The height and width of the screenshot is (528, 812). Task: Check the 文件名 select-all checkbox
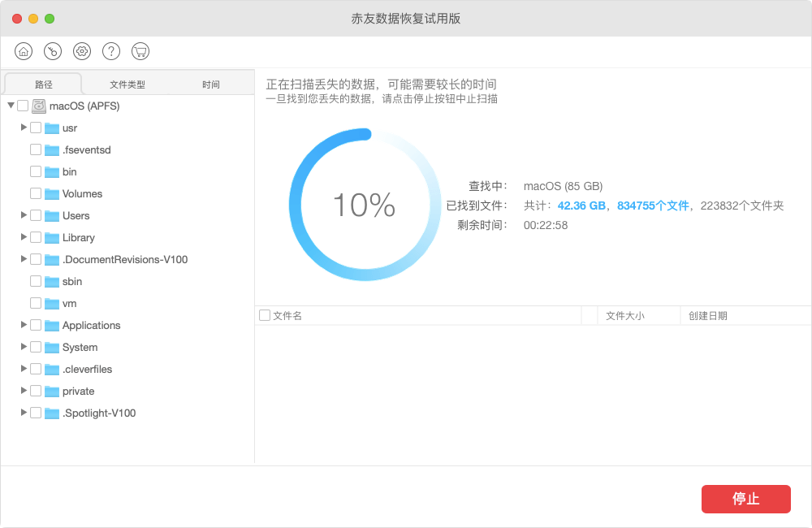click(265, 315)
